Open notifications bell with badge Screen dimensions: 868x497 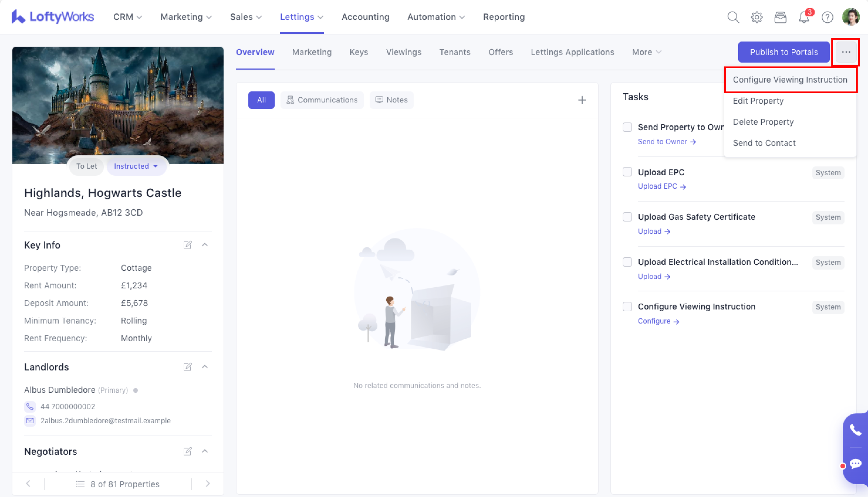pos(804,17)
